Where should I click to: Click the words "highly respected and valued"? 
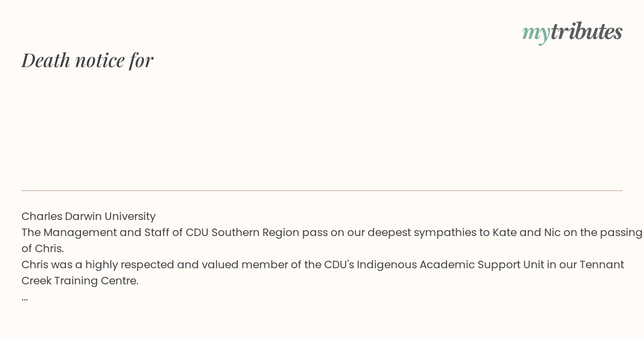[162, 264]
